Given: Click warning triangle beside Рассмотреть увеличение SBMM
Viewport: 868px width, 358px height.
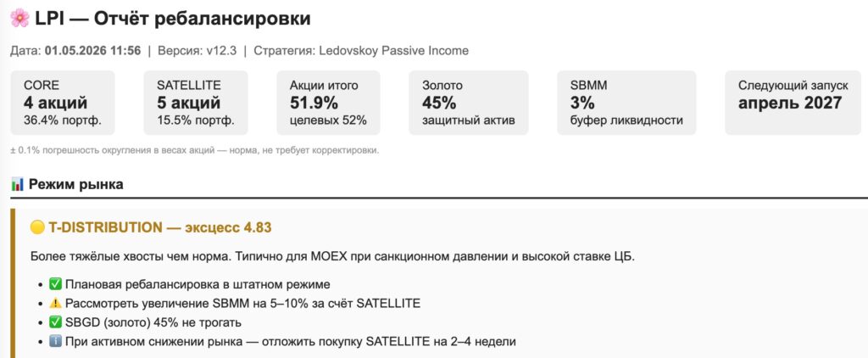Looking at the screenshot, I should point(55,303).
